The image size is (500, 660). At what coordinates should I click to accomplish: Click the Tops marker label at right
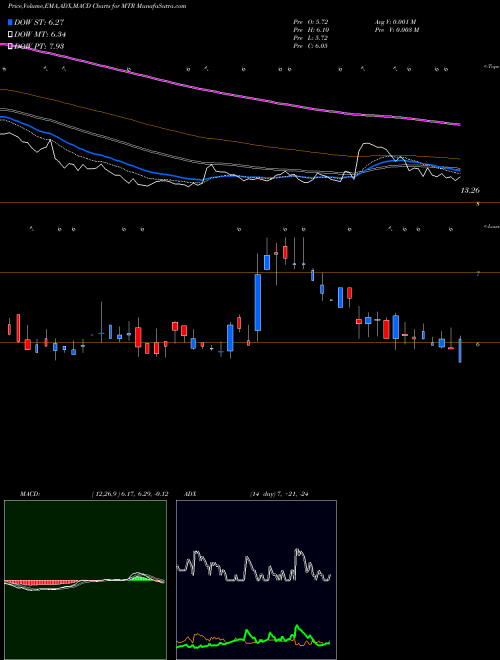coord(492,67)
